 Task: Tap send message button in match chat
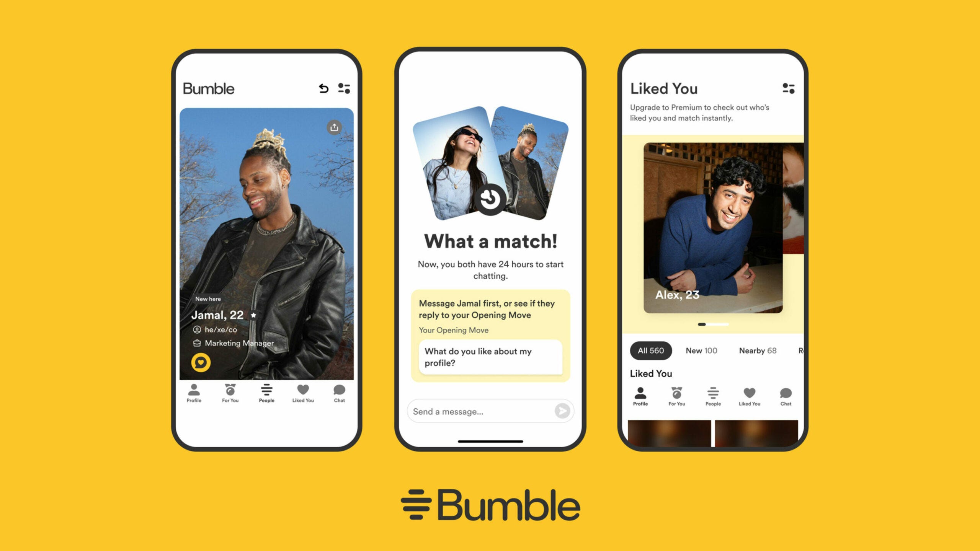pos(563,411)
